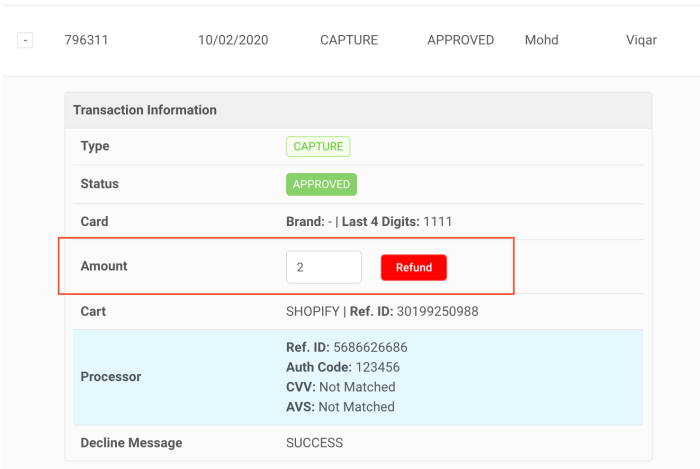
Task: Focus the refund Amount input field
Action: [323, 267]
